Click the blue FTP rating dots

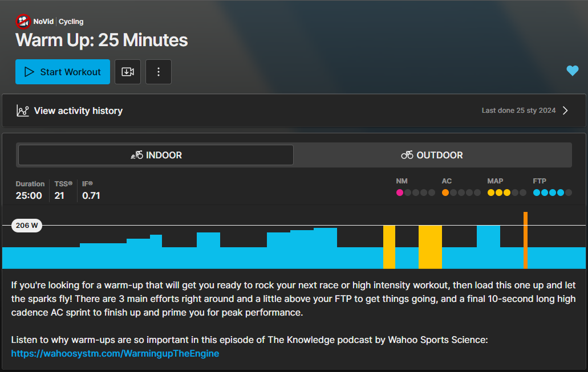click(x=549, y=193)
